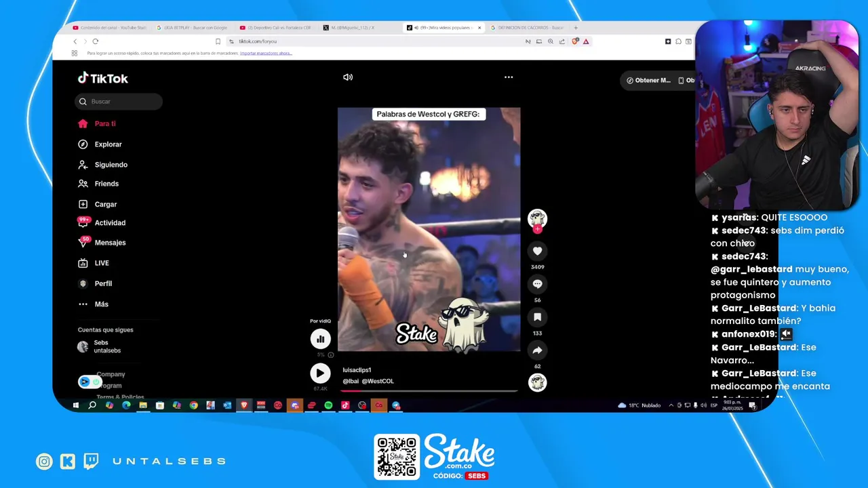868x488 pixels.
Task: Seek on the video progress bar
Action: pos(429,391)
